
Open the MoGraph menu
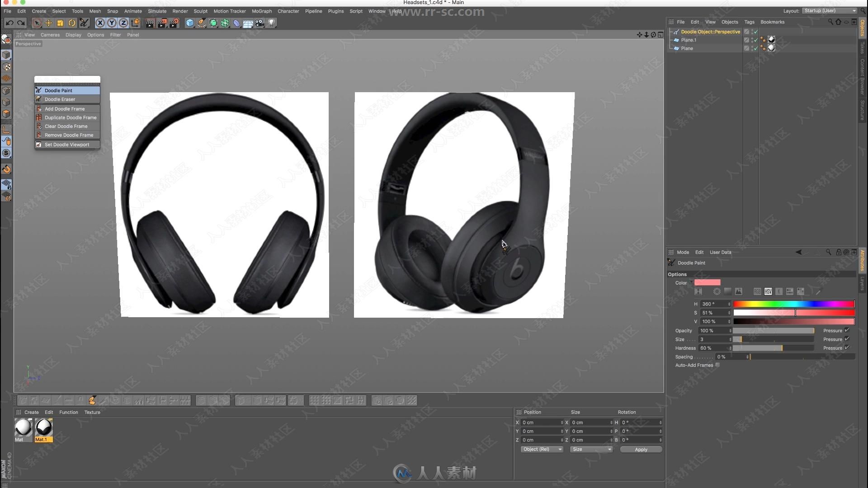click(262, 11)
